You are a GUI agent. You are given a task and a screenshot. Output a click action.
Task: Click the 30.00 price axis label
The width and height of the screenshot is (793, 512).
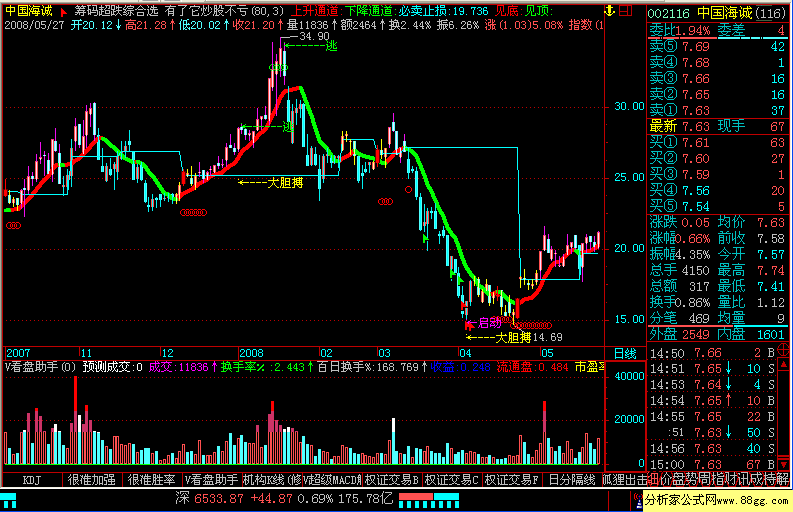629,106
